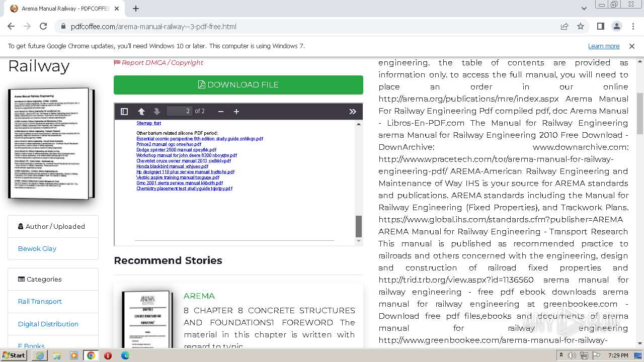Open a new browser tab

[136, 9]
